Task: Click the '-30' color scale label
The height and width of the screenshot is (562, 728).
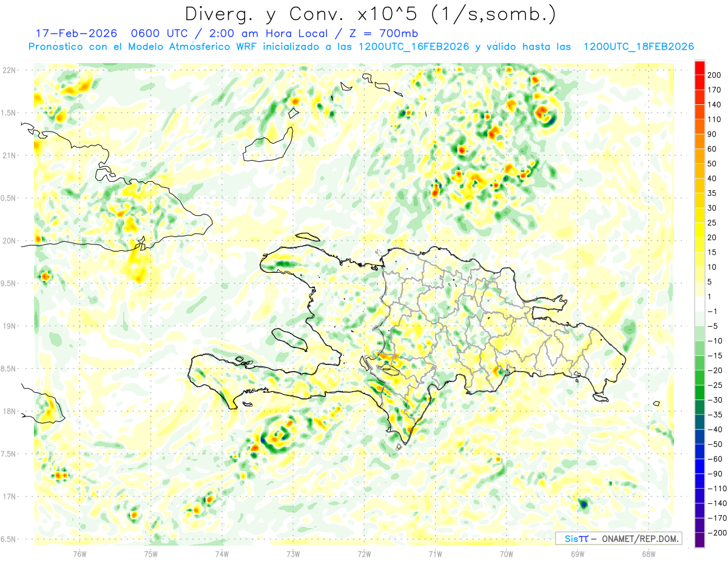Action: click(x=716, y=400)
